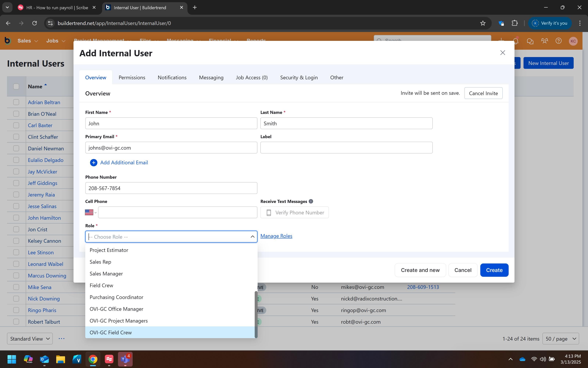
Task: Check the box for Brian O'Neal
Action: pyautogui.click(x=16, y=114)
